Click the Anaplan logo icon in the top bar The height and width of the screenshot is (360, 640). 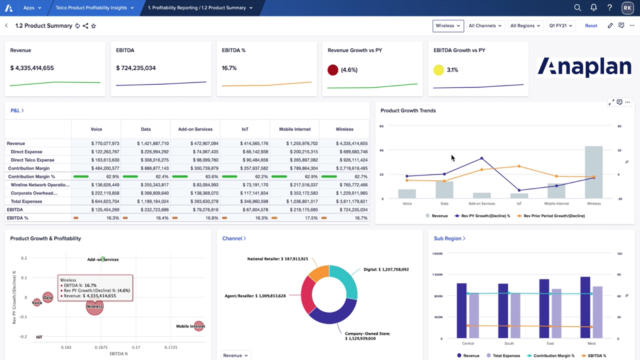pos(9,8)
